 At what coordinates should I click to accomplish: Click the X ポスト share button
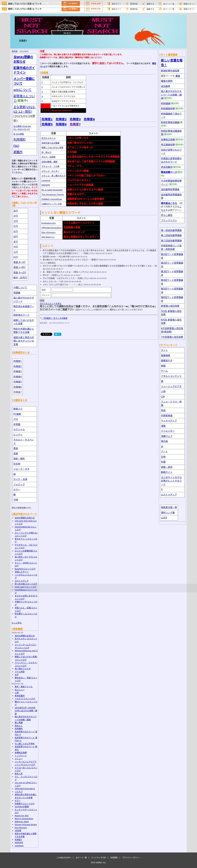pos(46,334)
